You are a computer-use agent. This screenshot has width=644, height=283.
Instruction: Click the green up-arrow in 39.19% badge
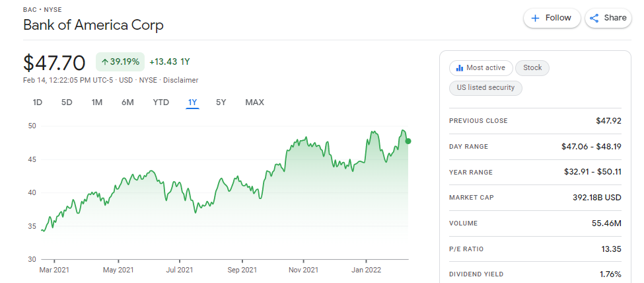click(x=105, y=62)
